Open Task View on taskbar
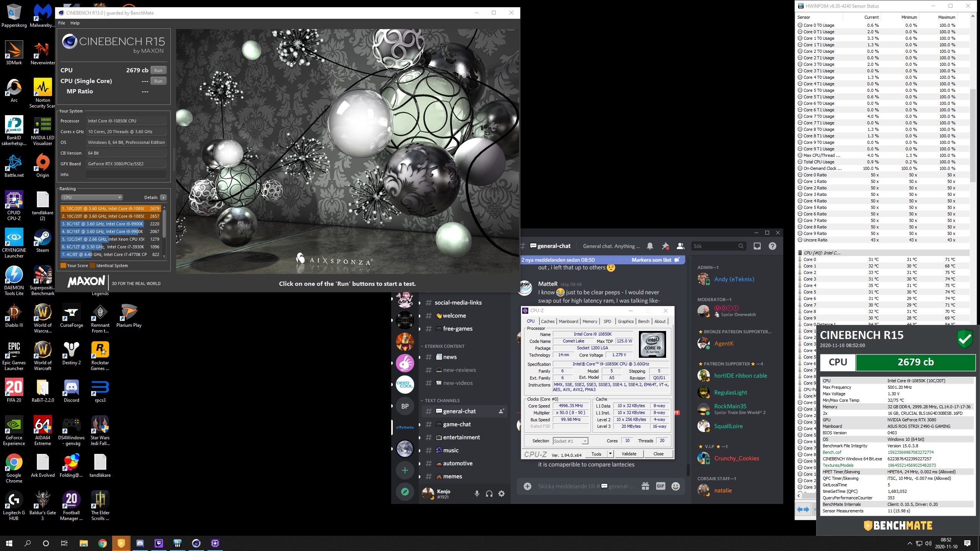 coord(64,543)
